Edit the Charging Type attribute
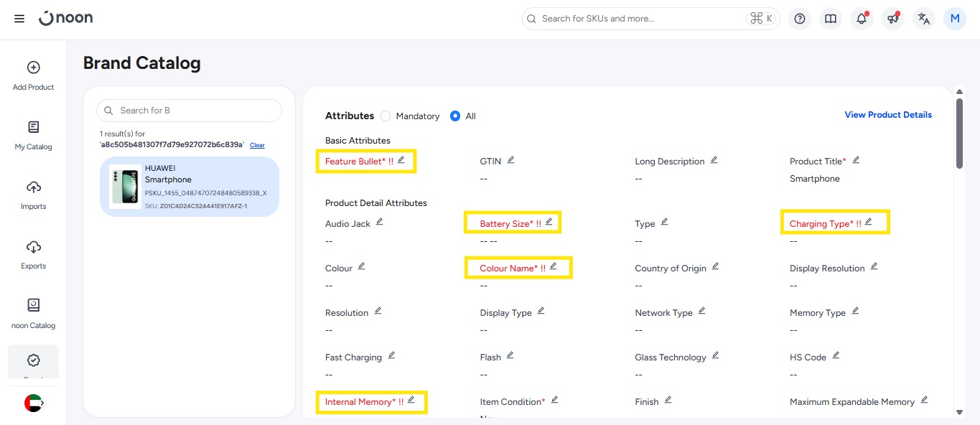The width and height of the screenshot is (980, 425). (x=868, y=223)
